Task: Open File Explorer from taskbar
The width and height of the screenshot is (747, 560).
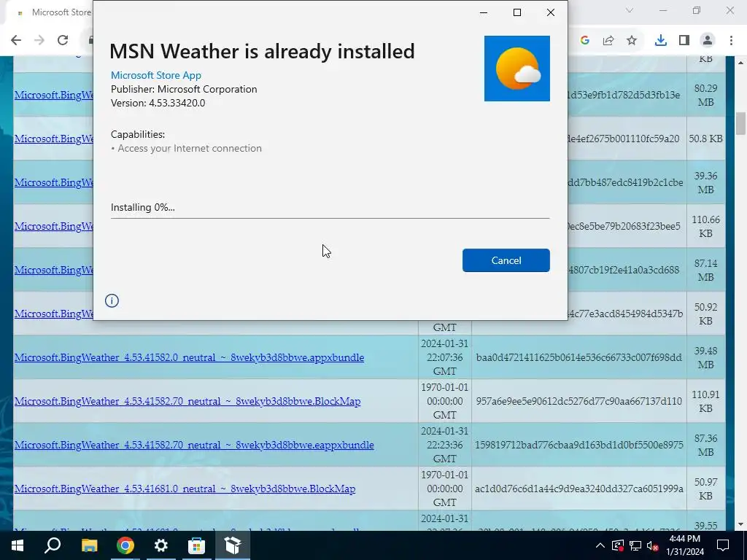Action: [89, 545]
